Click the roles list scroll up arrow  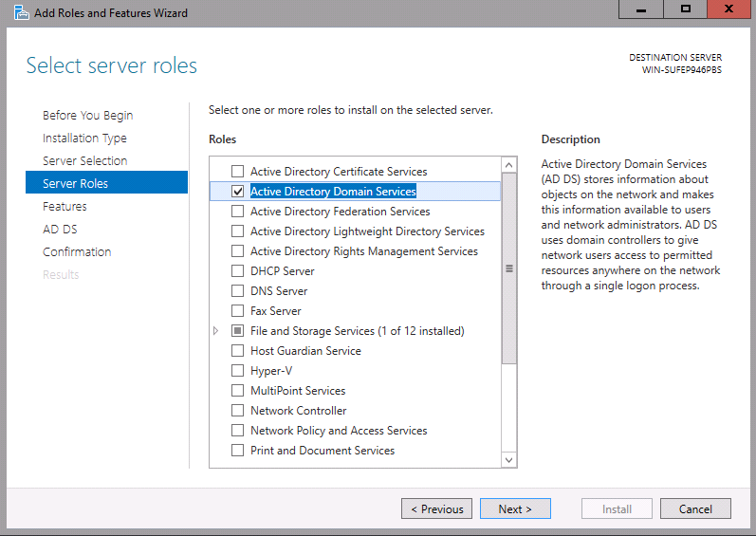click(508, 165)
